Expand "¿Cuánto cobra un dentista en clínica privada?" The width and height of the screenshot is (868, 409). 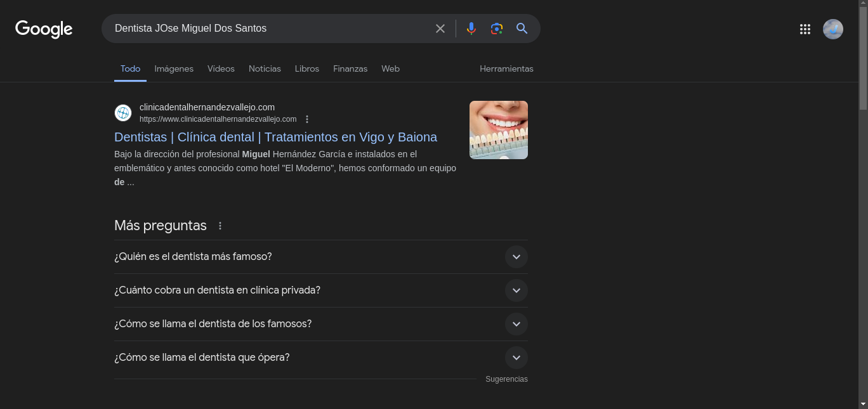(321, 290)
